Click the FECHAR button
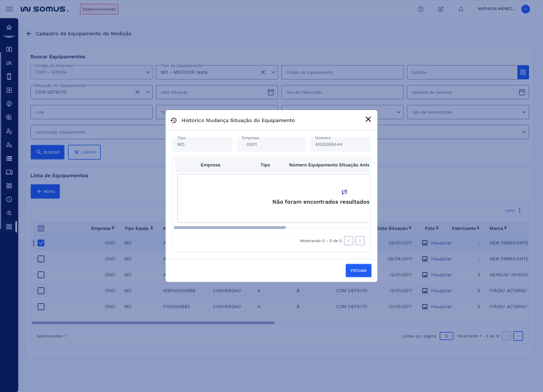543x392 pixels. click(358, 271)
